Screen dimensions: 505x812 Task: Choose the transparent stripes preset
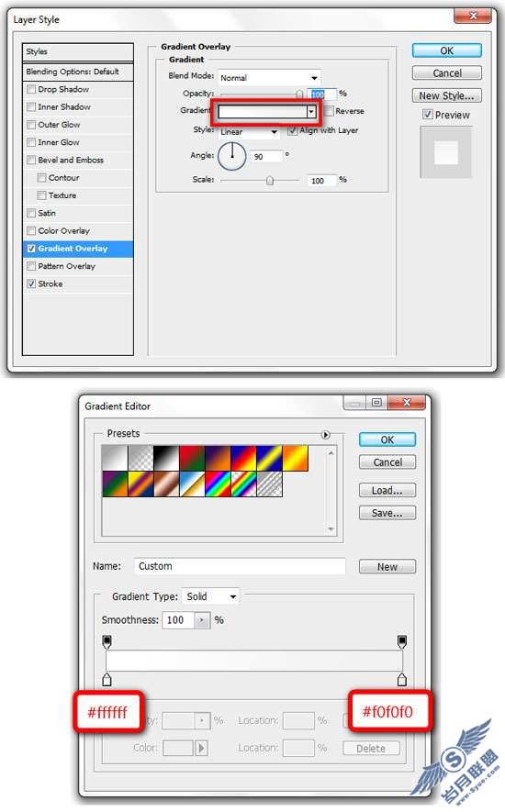coord(270,484)
